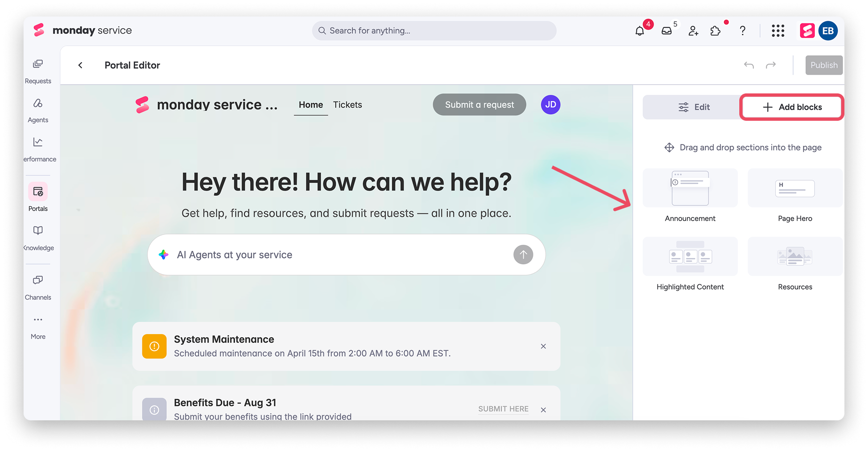The width and height of the screenshot is (868, 451).
Task: Switch to the Add blocks tab
Action: (x=792, y=107)
